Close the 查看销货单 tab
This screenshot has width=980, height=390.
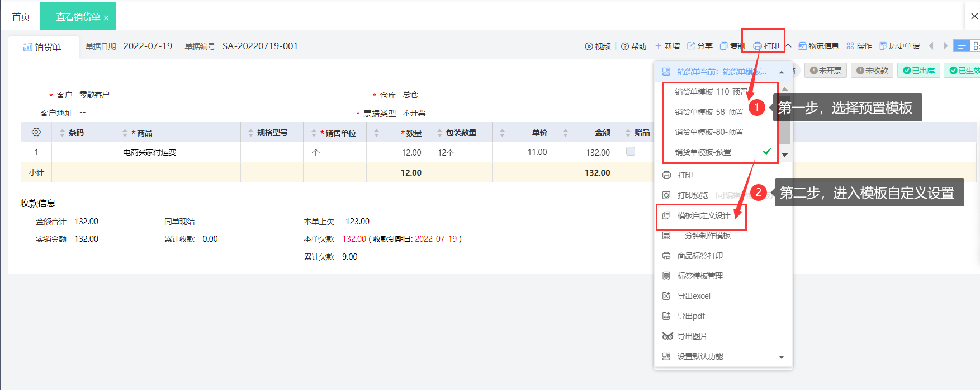tap(106, 18)
